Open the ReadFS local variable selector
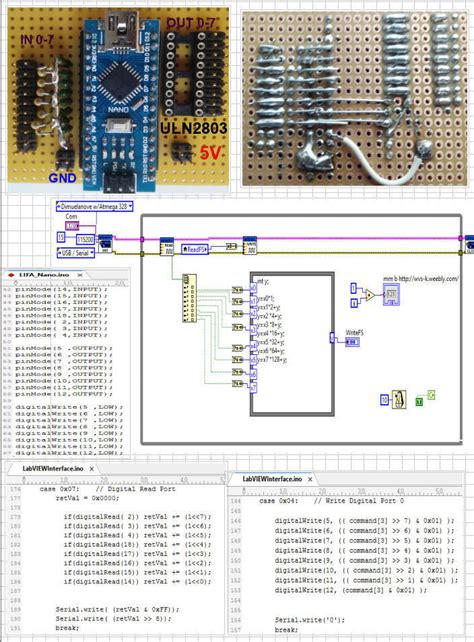This screenshot has width=474, height=642. [195, 249]
